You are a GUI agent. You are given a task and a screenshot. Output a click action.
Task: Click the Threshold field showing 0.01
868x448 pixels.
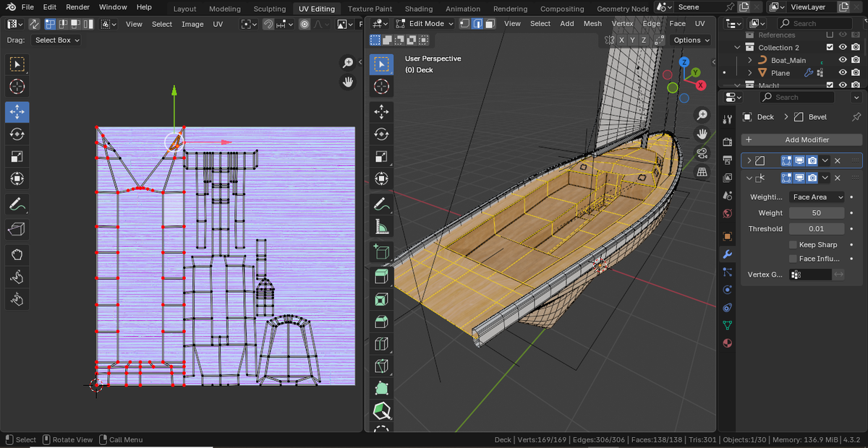(816, 229)
